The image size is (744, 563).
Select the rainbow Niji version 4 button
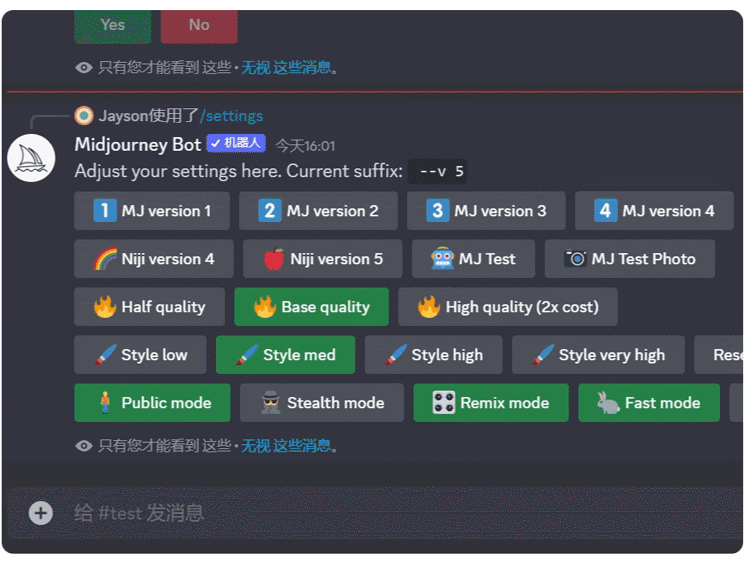(154, 259)
